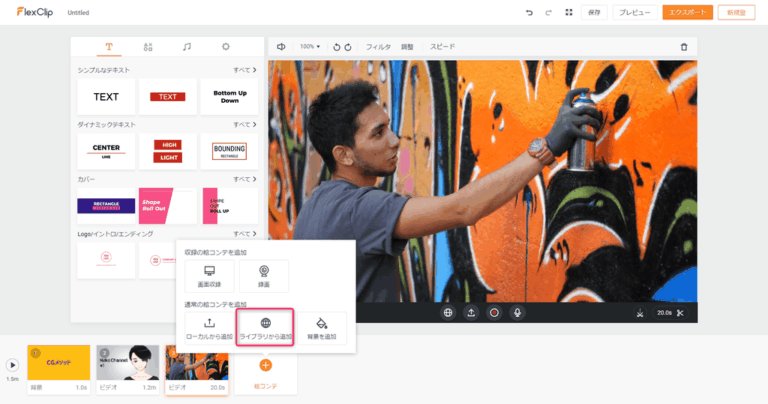
Task: Switch to the Text tab
Action: click(109, 47)
